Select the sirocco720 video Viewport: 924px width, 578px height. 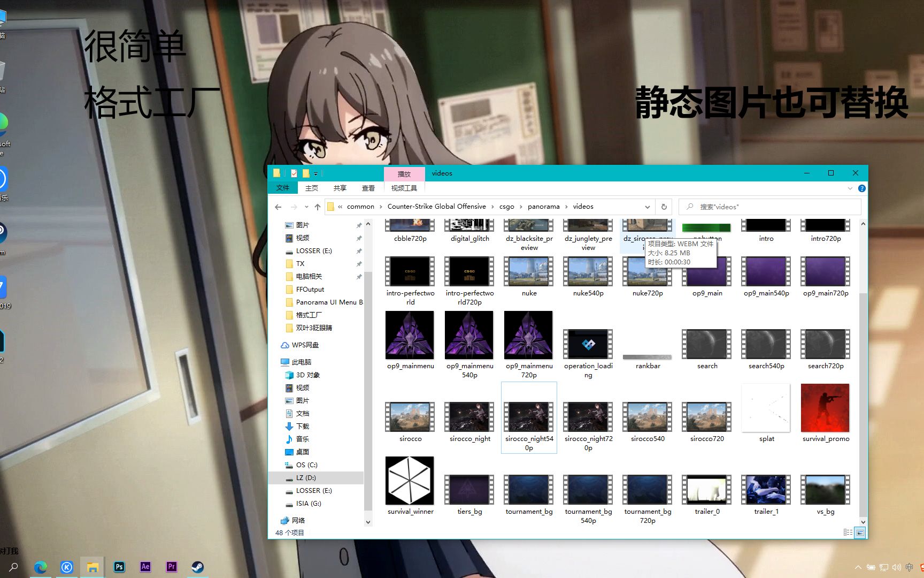[x=707, y=422]
